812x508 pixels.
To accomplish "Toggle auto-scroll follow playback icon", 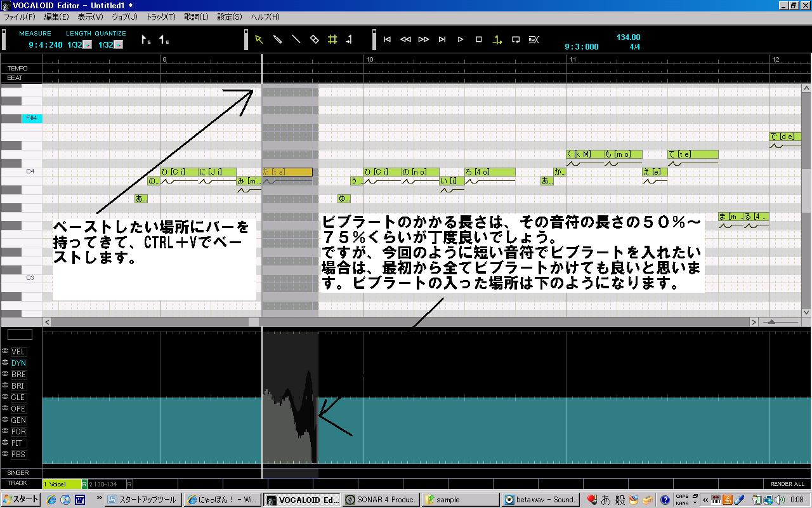I will pos(497,39).
